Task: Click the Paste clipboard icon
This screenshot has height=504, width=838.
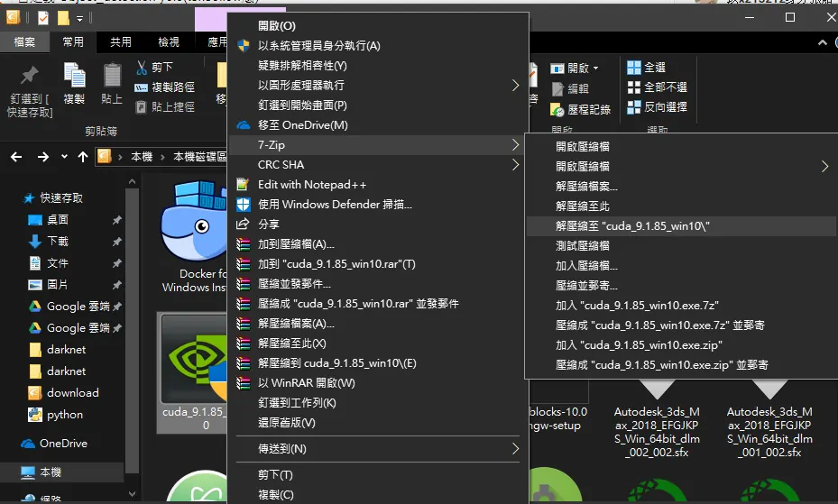Action: point(112,76)
